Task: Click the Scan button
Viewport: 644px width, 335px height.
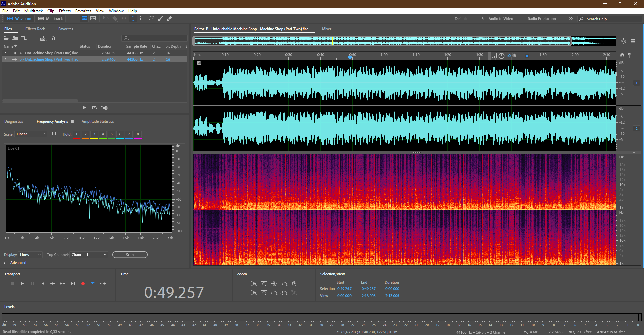Action: coord(130,255)
